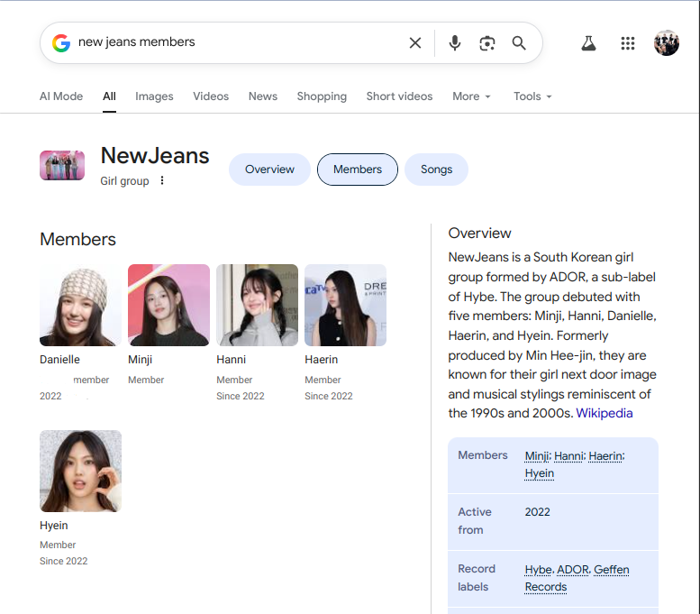Open Search Labs flask icon
Screen dimensions: 700x614
[x=588, y=43]
